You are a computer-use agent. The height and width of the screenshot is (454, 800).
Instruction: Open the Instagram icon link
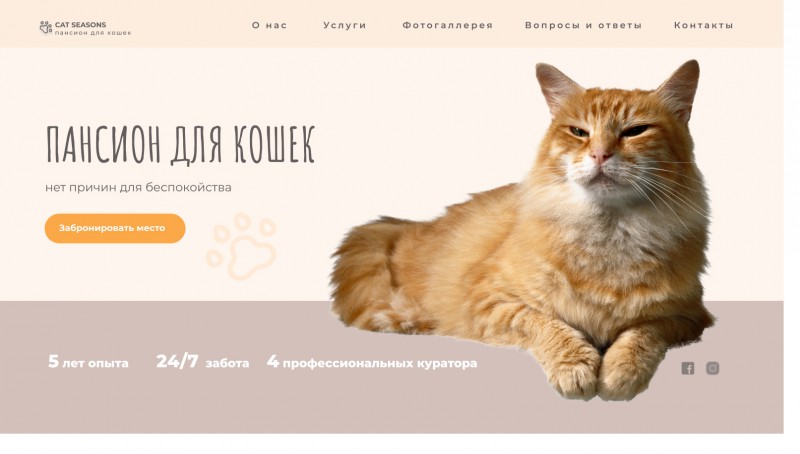712,368
